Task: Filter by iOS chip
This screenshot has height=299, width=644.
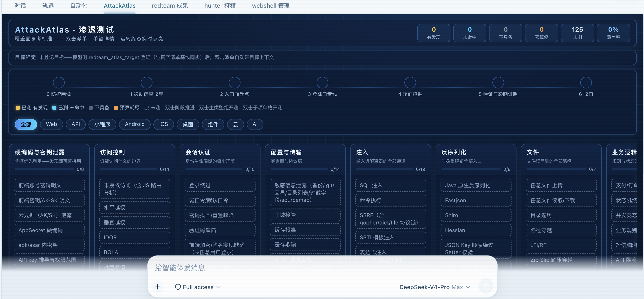Action: pos(163,124)
